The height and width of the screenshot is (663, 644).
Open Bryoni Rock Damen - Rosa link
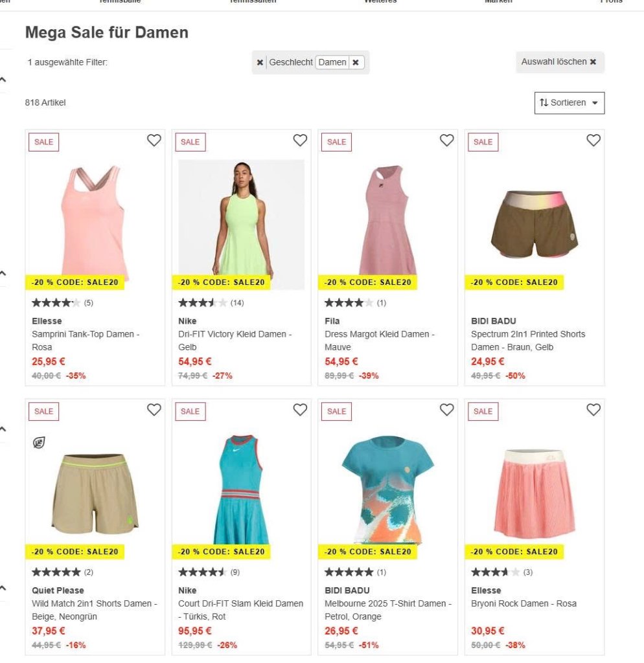click(524, 603)
